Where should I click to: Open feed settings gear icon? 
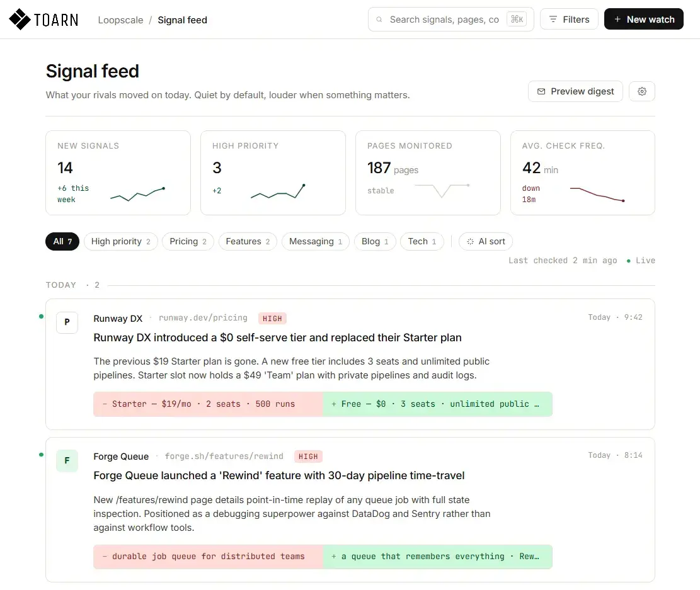pos(641,91)
